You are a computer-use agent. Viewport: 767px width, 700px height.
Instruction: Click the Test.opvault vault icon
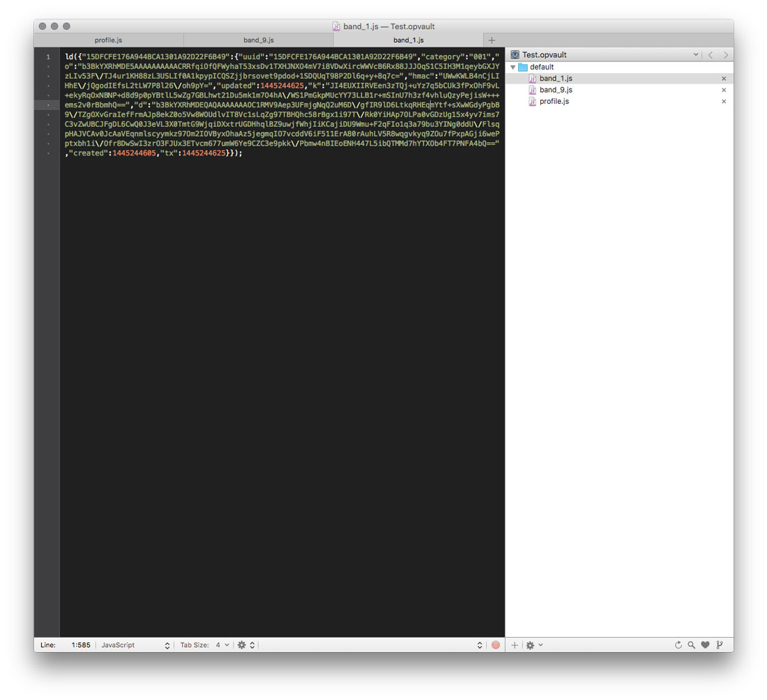(515, 55)
